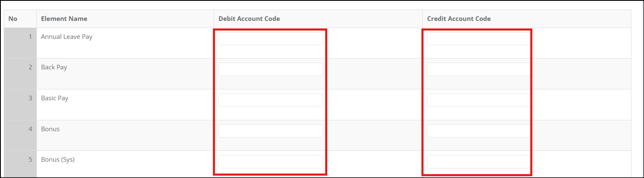Focus Debit Account Code box for Basic Pay

[x=271, y=100]
